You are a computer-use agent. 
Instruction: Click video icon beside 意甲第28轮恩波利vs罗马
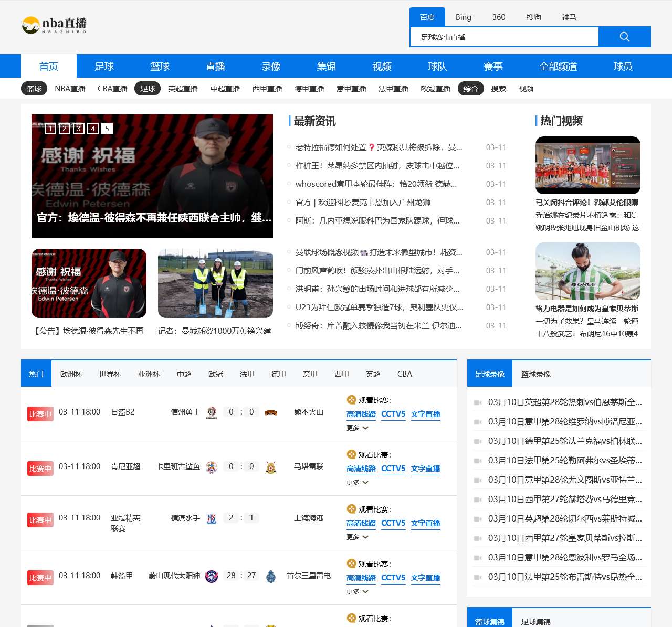pyautogui.click(x=478, y=558)
